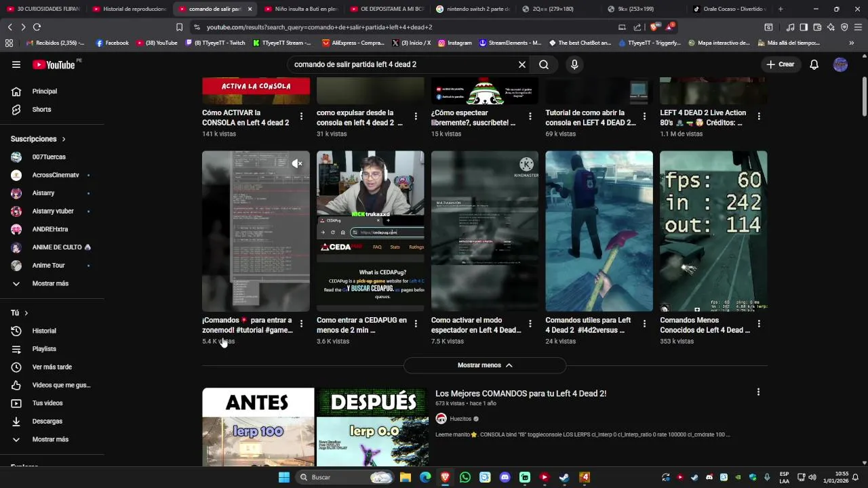The image size is (868, 488).
Task: Click the Crear button
Action: click(x=781, y=64)
